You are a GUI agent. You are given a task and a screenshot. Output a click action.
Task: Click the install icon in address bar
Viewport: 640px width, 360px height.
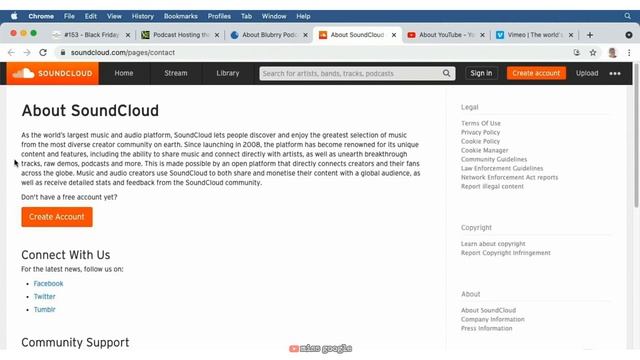coord(576,53)
